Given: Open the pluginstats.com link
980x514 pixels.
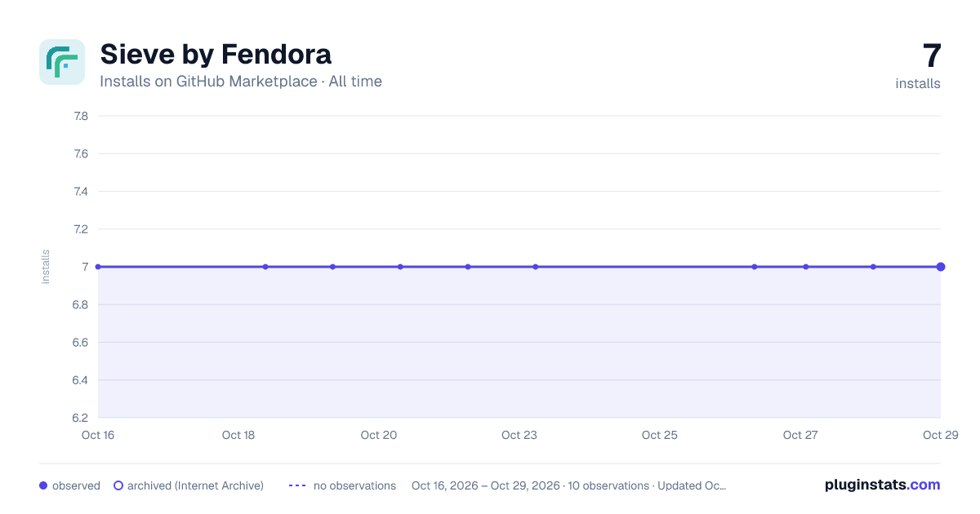Looking at the screenshot, I should click(883, 485).
